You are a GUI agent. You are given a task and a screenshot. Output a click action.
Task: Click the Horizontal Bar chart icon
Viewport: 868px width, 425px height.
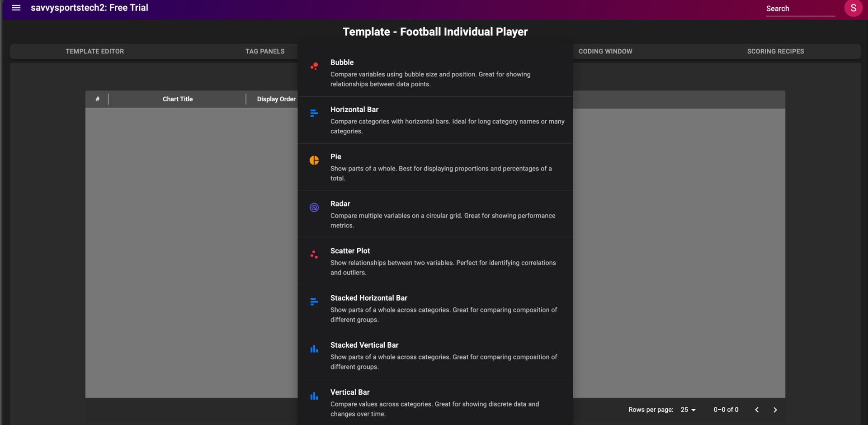(314, 113)
